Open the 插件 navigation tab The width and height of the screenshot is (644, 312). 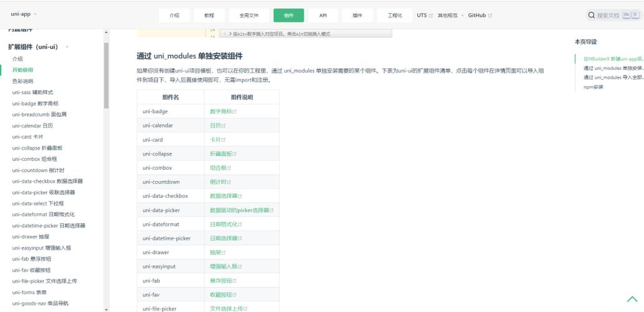(357, 15)
